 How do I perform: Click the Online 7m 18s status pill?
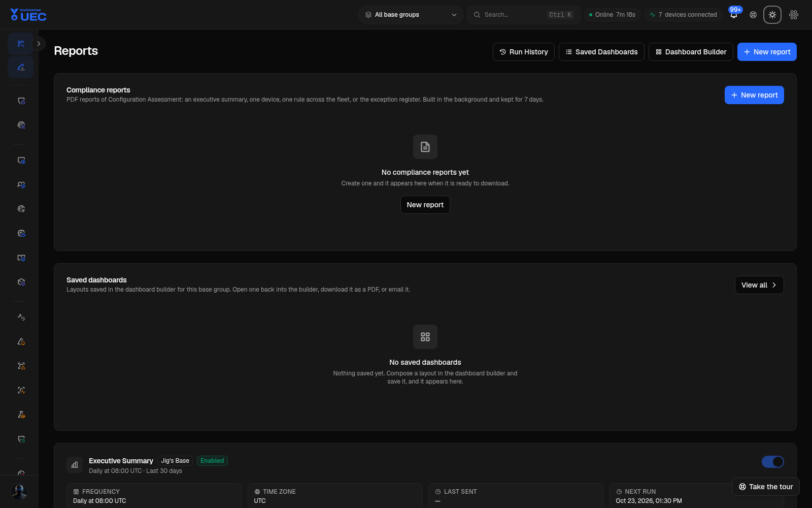612,15
